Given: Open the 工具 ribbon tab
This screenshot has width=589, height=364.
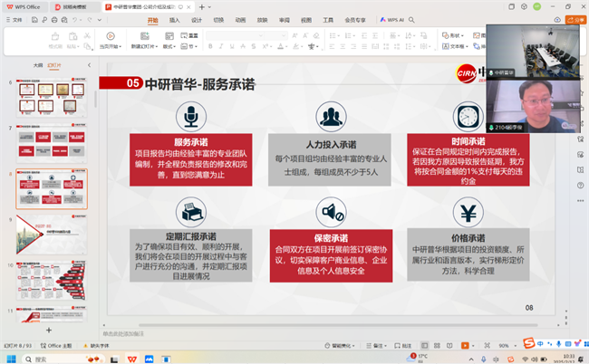Looking at the screenshot, I should point(328,20).
